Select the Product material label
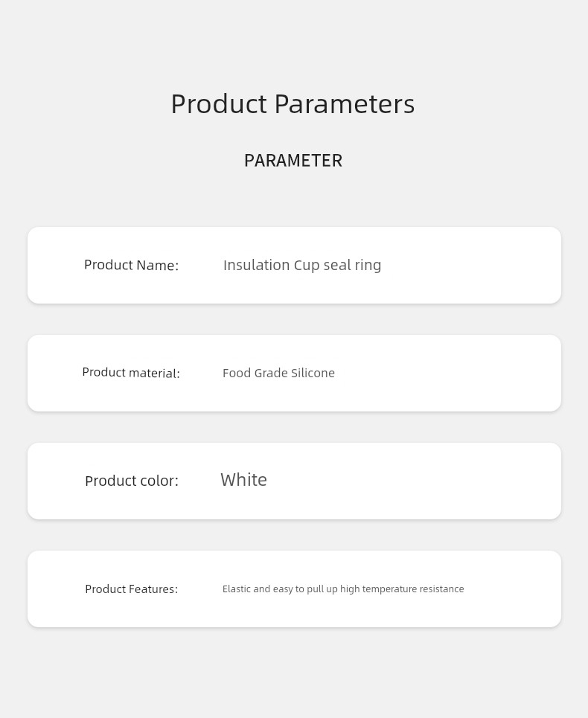 (131, 373)
